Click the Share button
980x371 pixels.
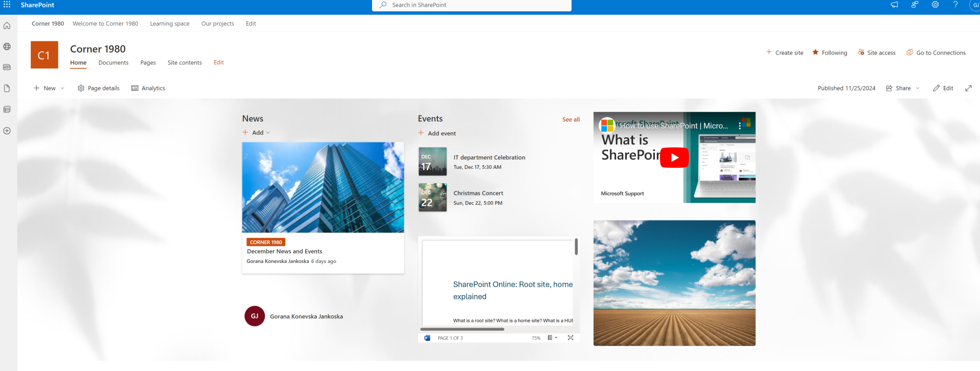pyautogui.click(x=898, y=88)
